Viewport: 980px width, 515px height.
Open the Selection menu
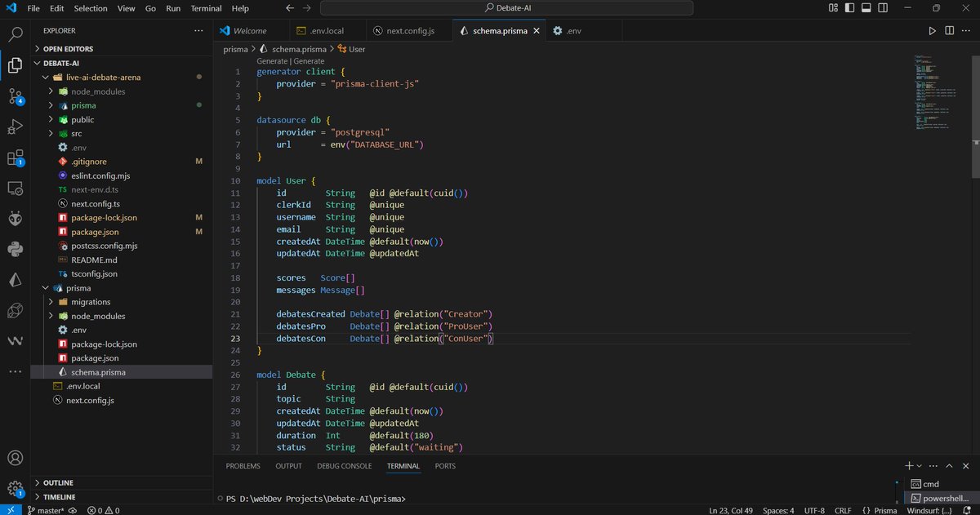click(91, 8)
